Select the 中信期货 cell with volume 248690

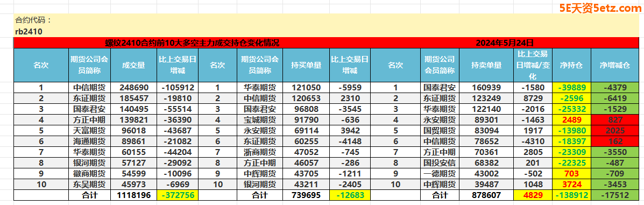click(89, 87)
